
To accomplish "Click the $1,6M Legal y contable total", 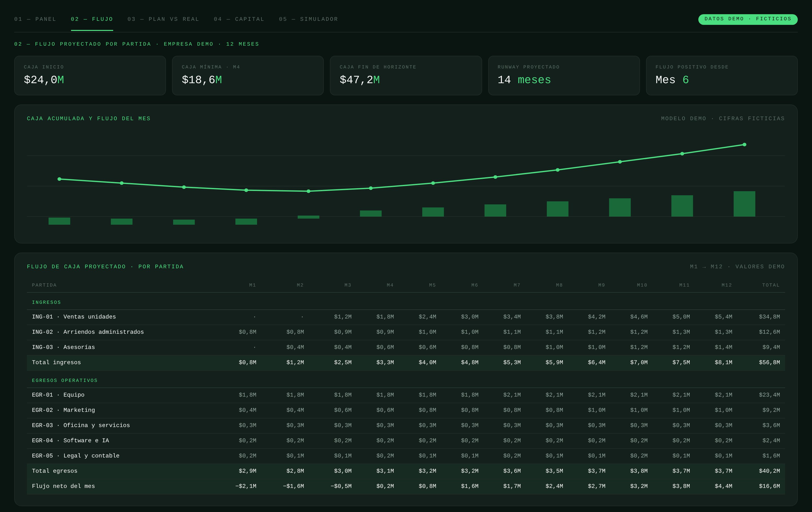I will (x=771, y=456).
